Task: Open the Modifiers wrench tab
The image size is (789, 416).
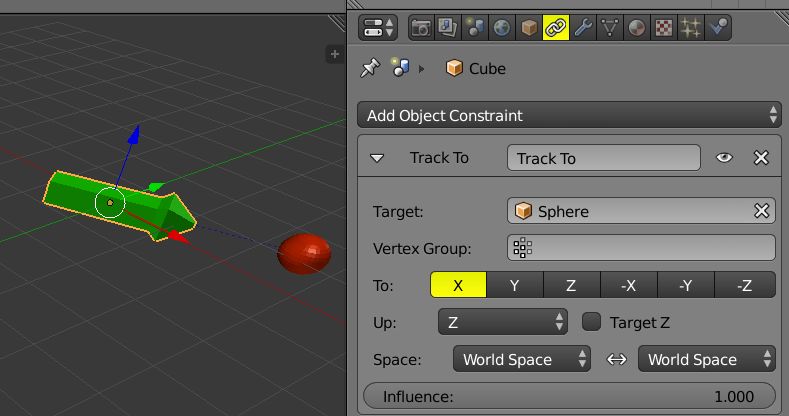Action: pyautogui.click(x=583, y=28)
